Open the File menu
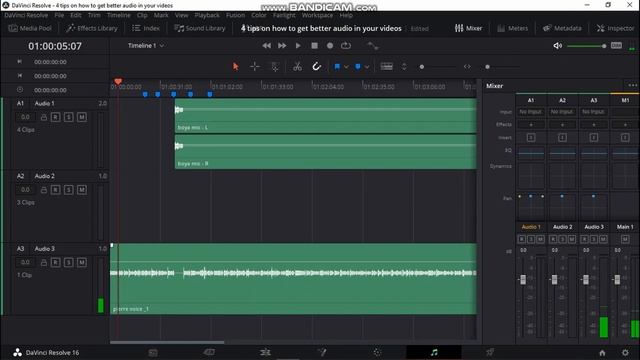640x360 pixels. click(x=59, y=15)
